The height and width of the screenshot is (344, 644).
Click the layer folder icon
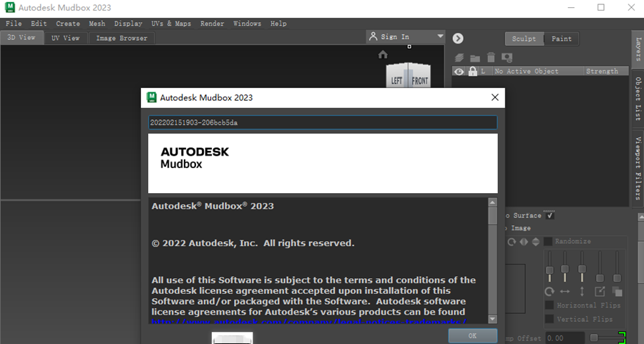click(x=475, y=58)
